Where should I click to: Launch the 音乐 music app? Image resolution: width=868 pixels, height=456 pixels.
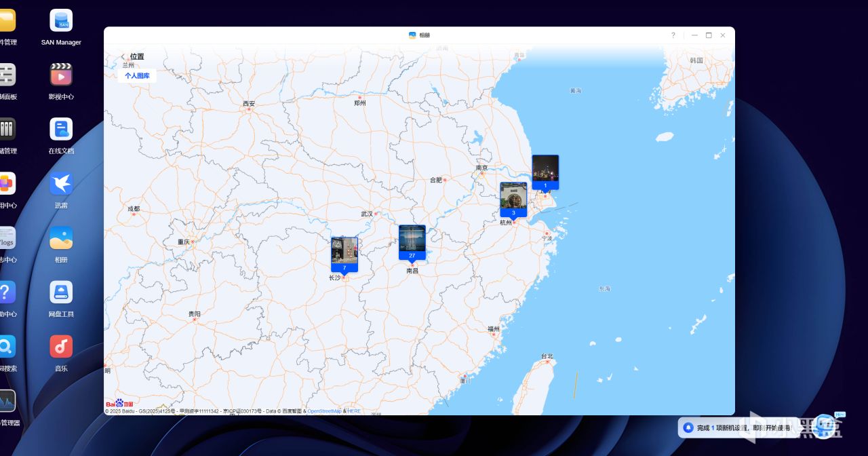[61, 347]
